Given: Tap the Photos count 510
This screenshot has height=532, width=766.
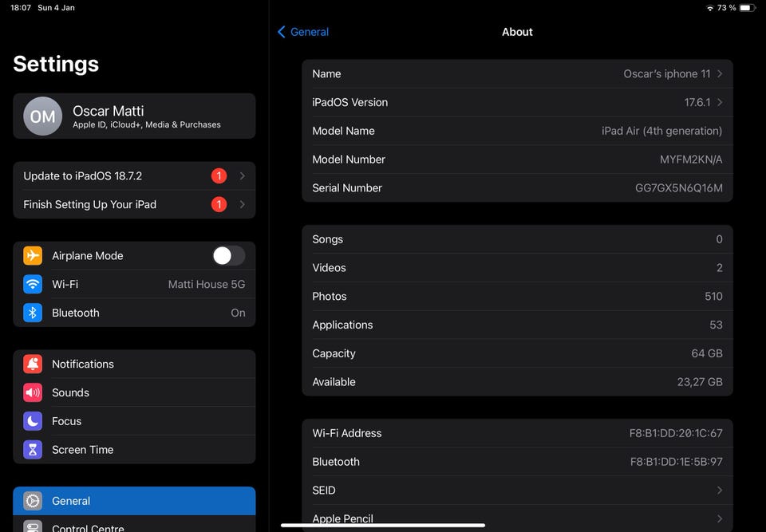Looking at the screenshot, I should [x=713, y=296].
